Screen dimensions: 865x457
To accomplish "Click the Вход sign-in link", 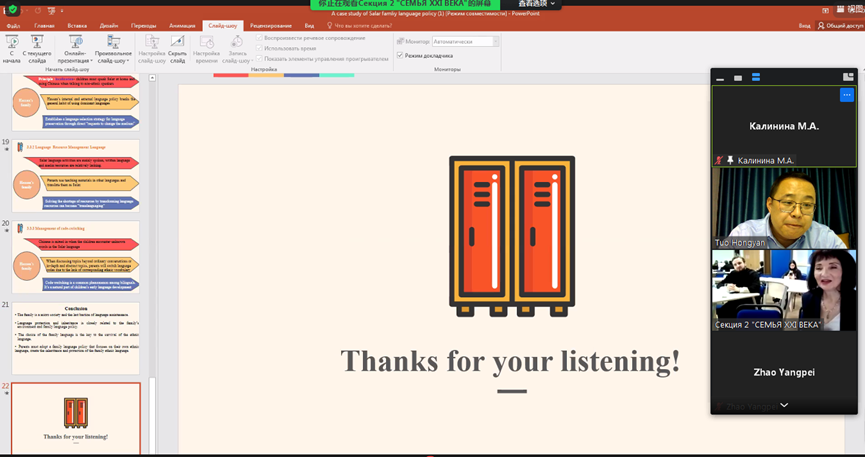I will [804, 26].
